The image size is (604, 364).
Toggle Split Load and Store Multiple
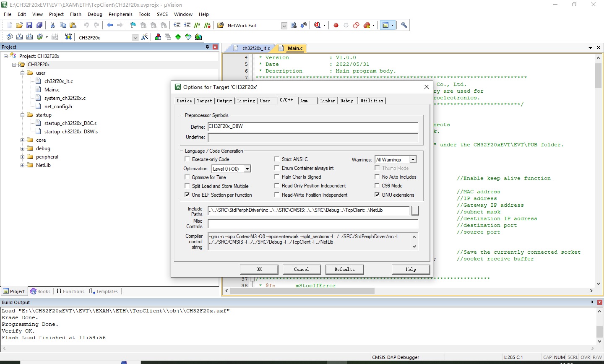187,186
